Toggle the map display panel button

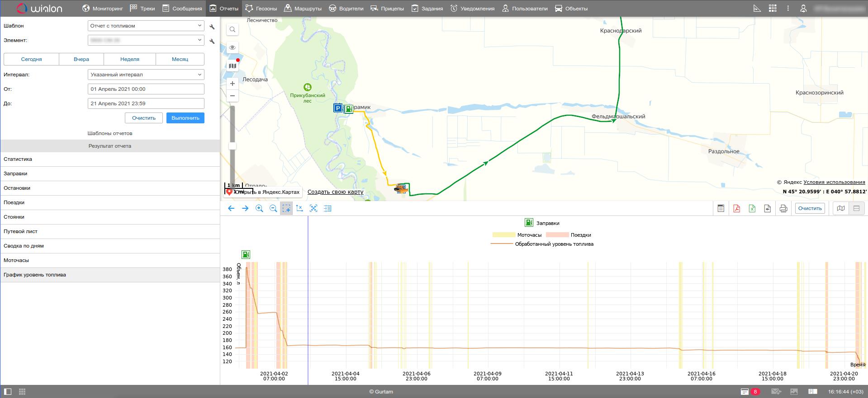(x=840, y=208)
